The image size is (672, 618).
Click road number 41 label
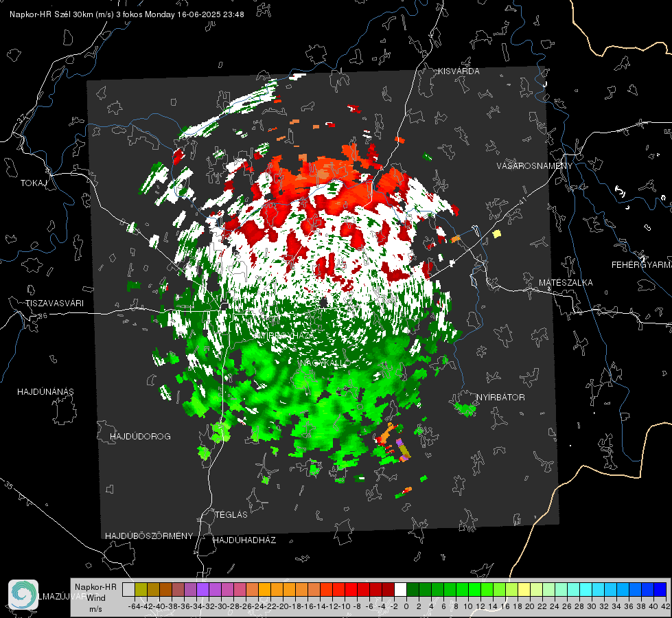tap(522, 200)
